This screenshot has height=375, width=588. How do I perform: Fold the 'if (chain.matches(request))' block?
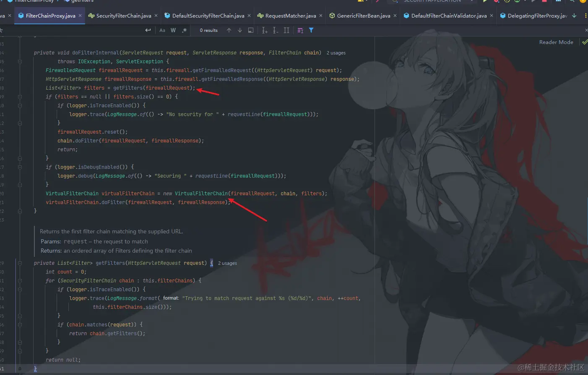[20, 325]
